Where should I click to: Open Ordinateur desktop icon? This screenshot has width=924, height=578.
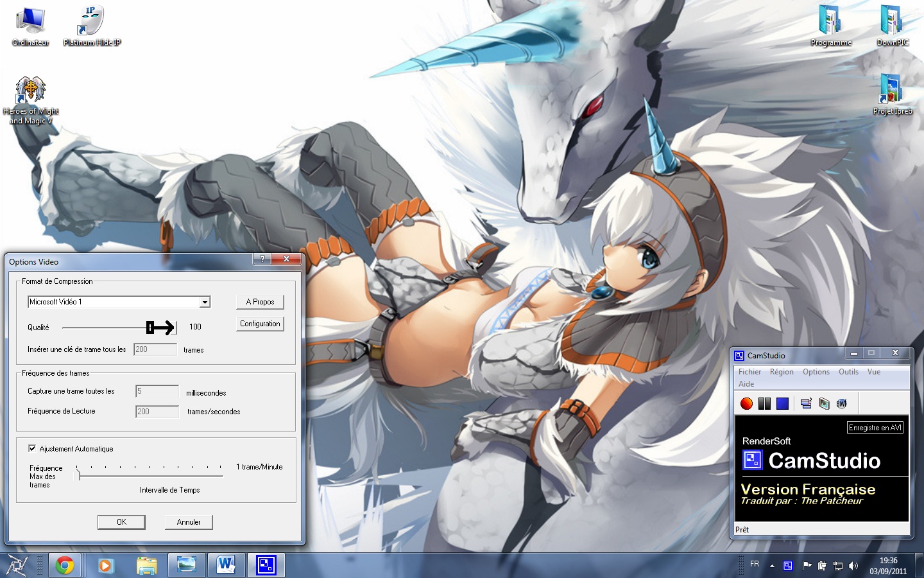coord(30,26)
